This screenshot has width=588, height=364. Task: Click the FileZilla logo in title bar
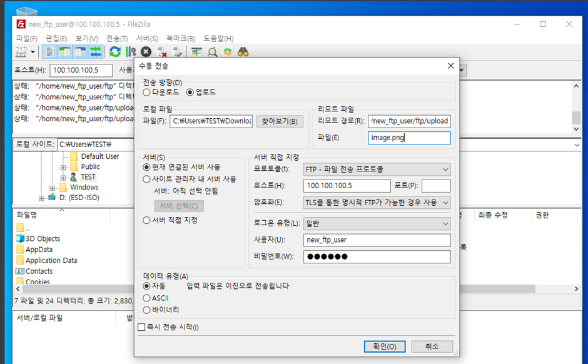(x=21, y=24)
